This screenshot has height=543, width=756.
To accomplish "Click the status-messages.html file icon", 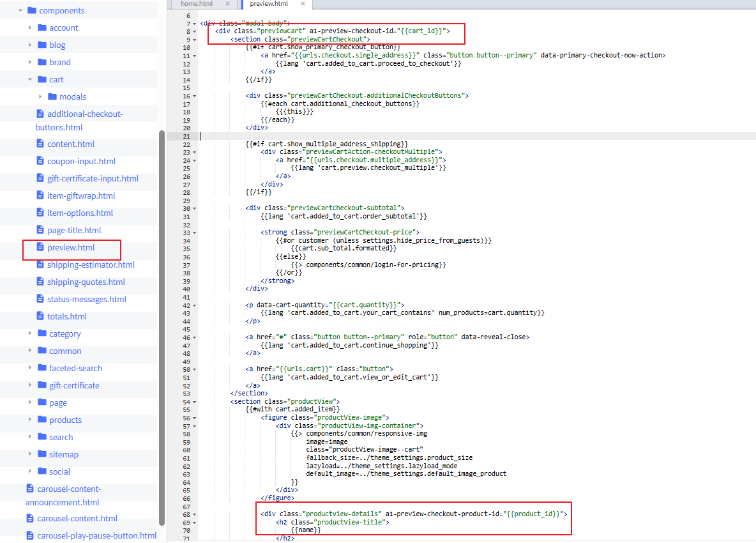I will point(40,299).
